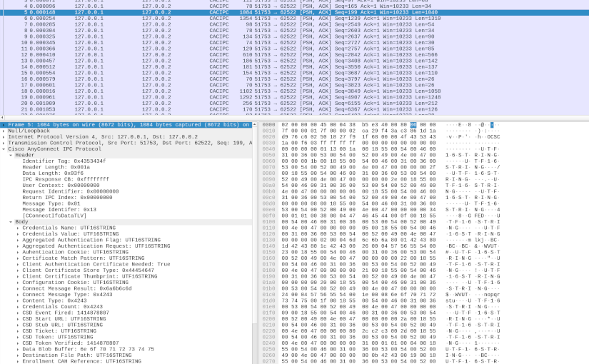Expand the Credentials Count field
This screenshot has height=364, width=589.
pyautogui.click(x=18, y=306)
